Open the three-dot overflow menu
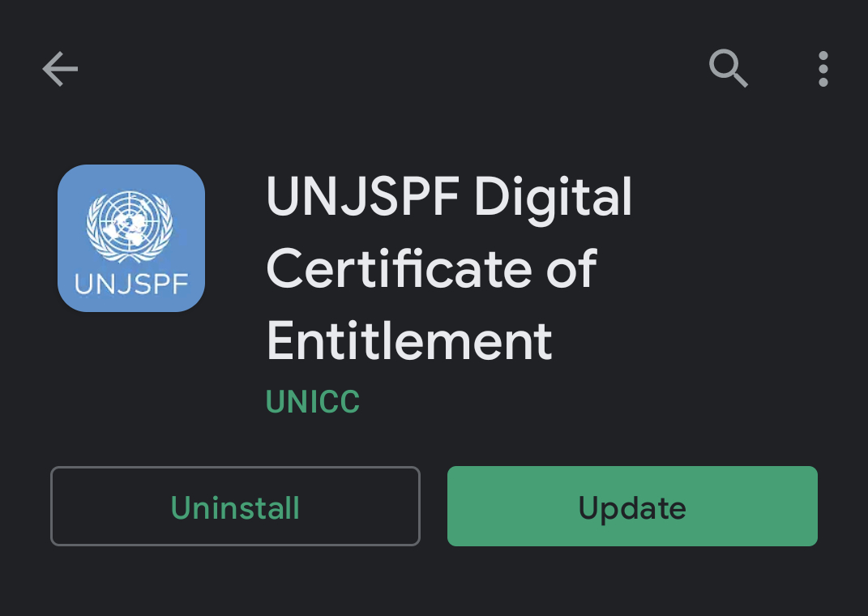The width and height of the screenshot is (868, 616). pos(823,69)
